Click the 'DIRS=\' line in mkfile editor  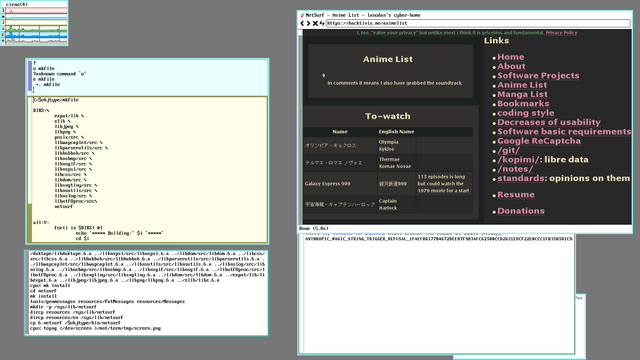tap(41, 111)
